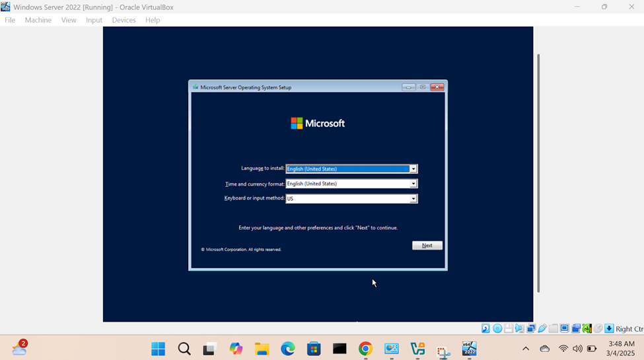Click the VirtualBox window title icon
Viewport: 644px width, 360px height.
(5, 7)
